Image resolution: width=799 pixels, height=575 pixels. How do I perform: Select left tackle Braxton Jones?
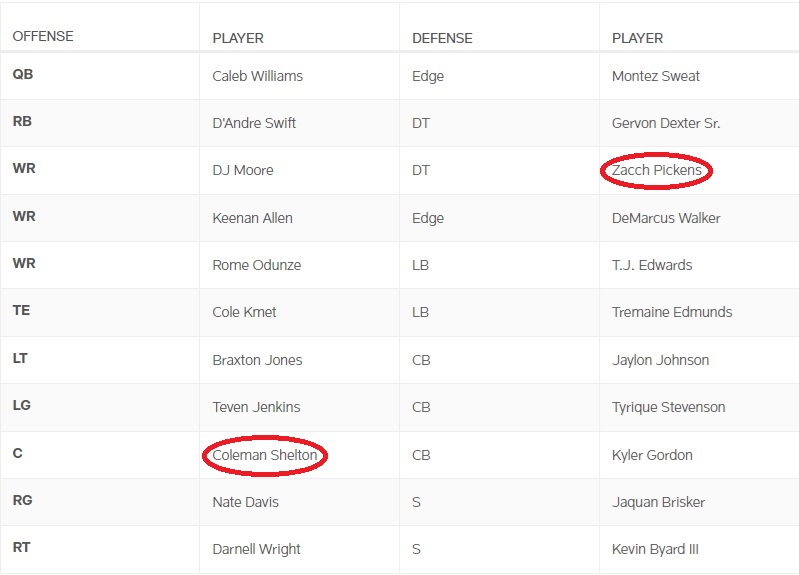click(x=257, y=360)
